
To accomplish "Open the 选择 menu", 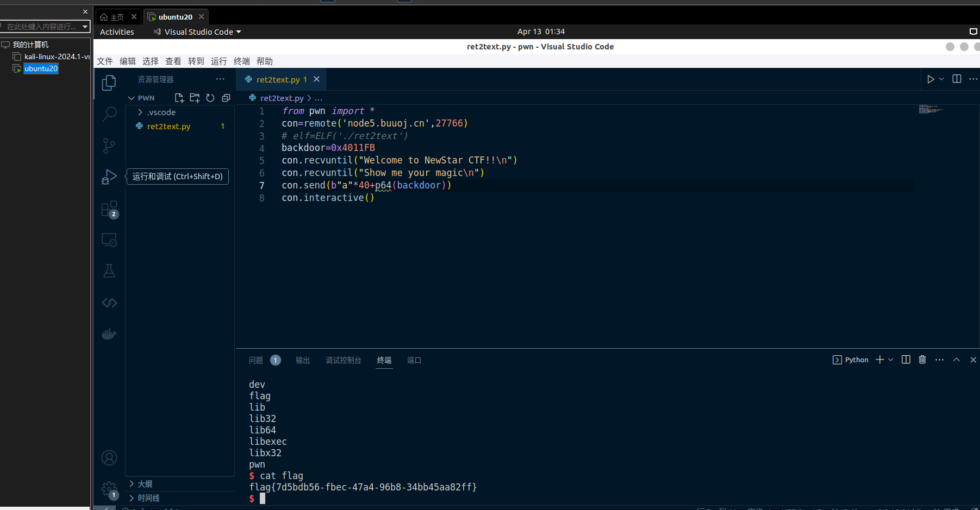I will click(151, 61).
